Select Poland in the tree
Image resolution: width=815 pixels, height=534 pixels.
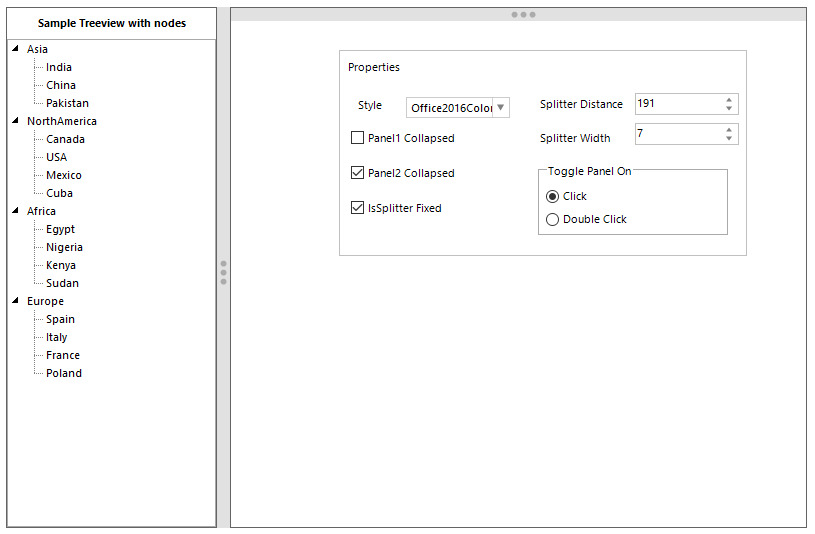[64, 373]
